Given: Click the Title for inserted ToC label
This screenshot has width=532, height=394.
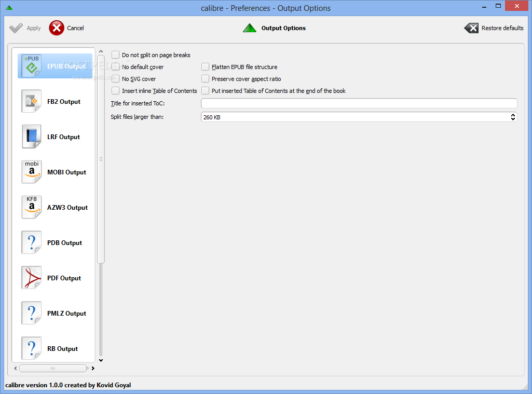Looking at the screenshot, I should pos(138,103).
